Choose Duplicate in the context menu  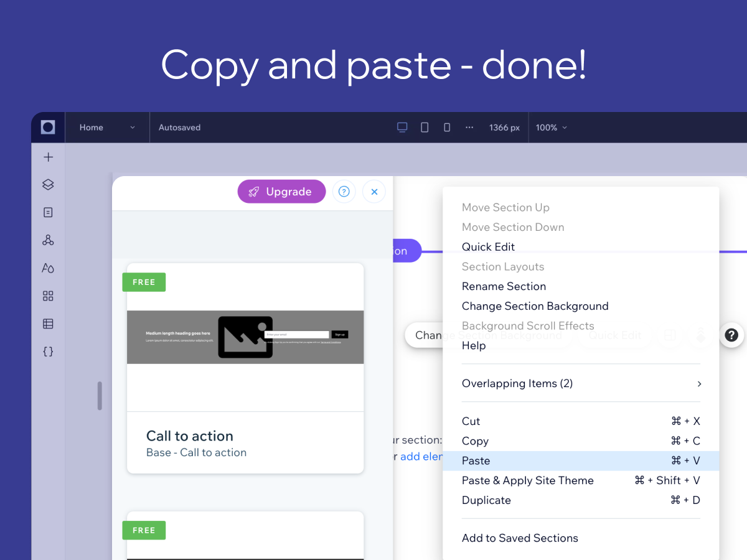581,500
